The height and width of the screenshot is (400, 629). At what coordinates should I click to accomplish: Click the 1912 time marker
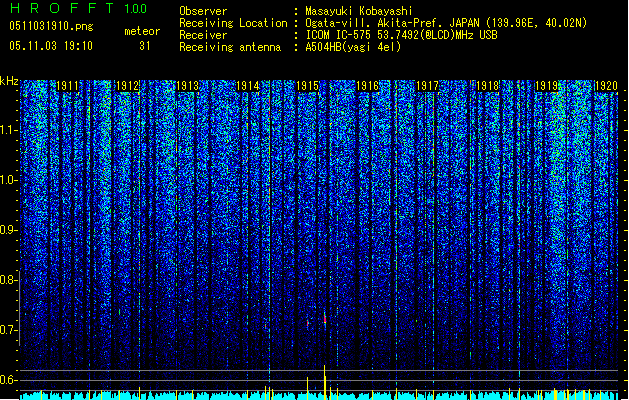tap(128, 86)
